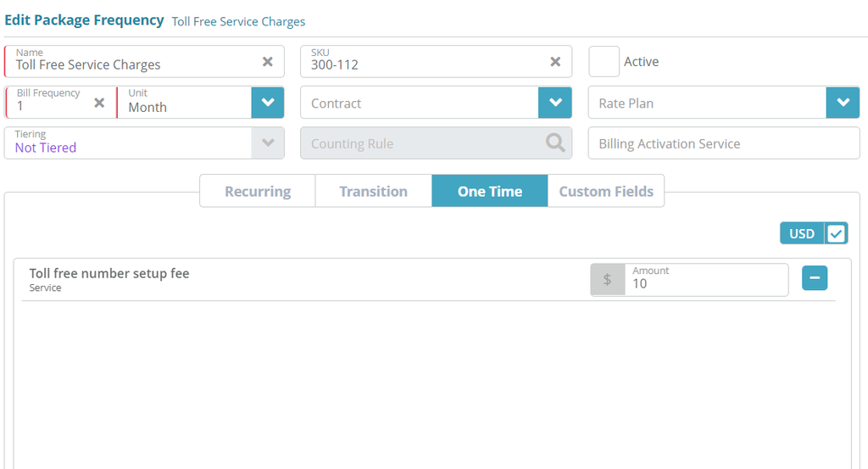Open the Unit Month dropdown

[268, 103]
